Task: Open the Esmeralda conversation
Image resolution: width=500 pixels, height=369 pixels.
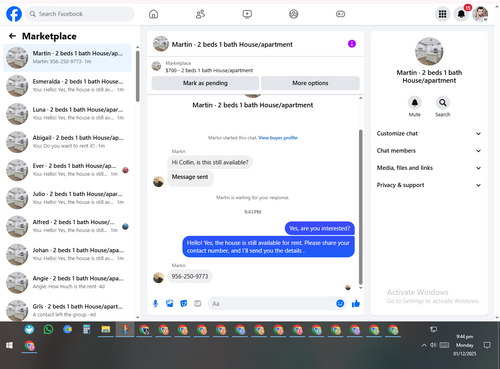Action: pyautogui.click(x=67, y=86)
